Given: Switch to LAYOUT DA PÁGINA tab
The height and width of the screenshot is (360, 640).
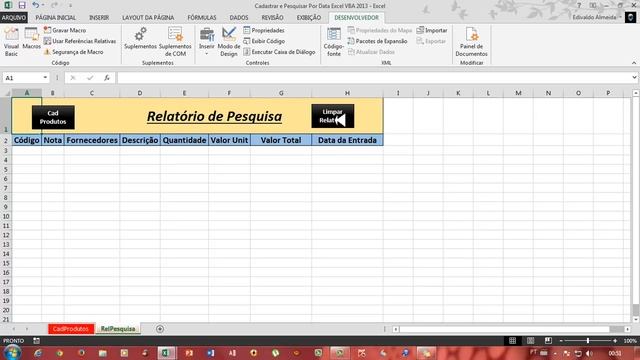Looking at the screenshot, I should click(x=148, y=18).
